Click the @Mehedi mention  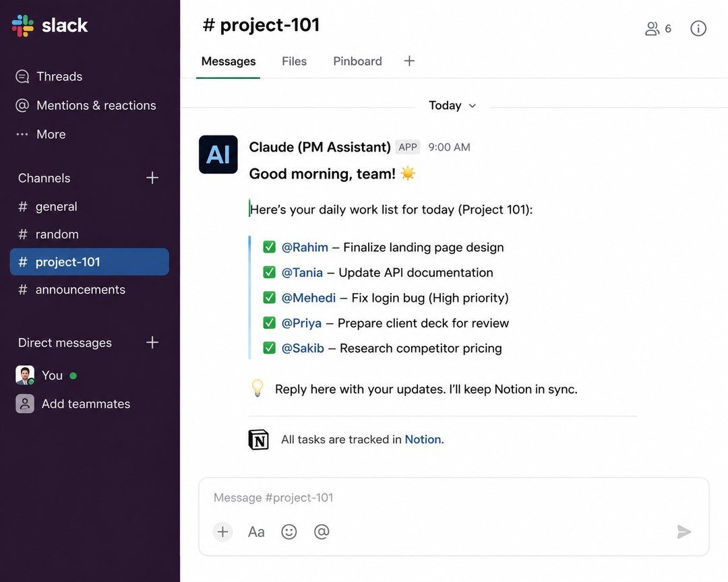(308, 298)
